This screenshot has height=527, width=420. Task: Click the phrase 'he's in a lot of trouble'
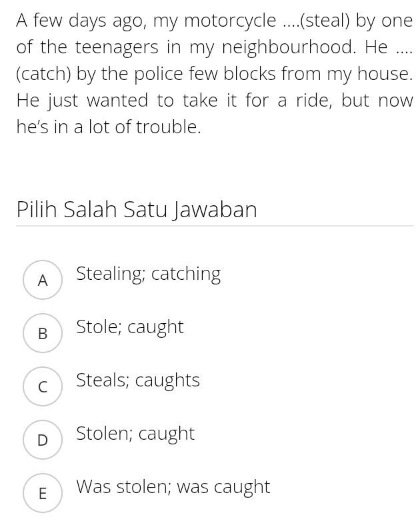[108, 127]
